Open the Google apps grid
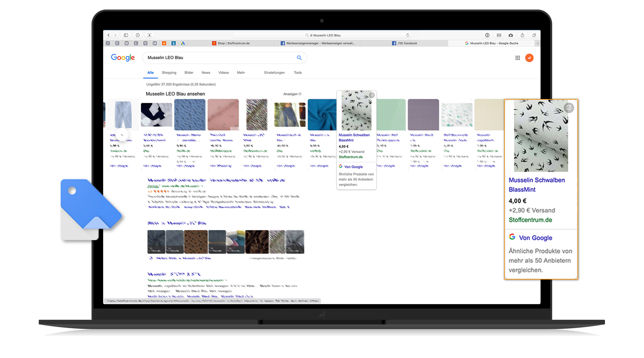 [518, 58]
